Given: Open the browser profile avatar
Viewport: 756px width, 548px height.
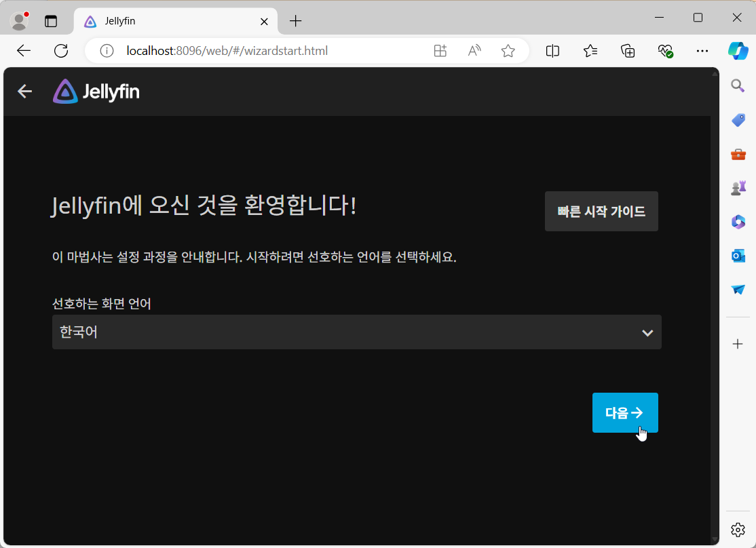Looking at the screenshot, I should point(19,21).
